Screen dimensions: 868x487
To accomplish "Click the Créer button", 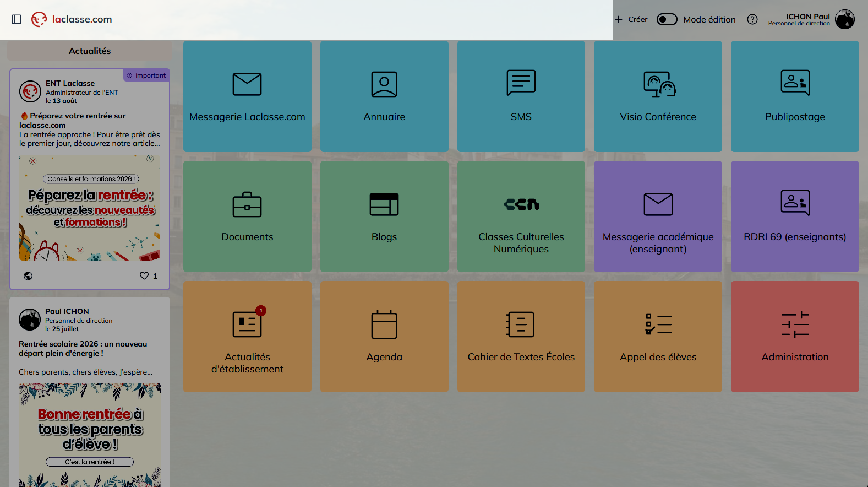I will (x=631, y=19).
